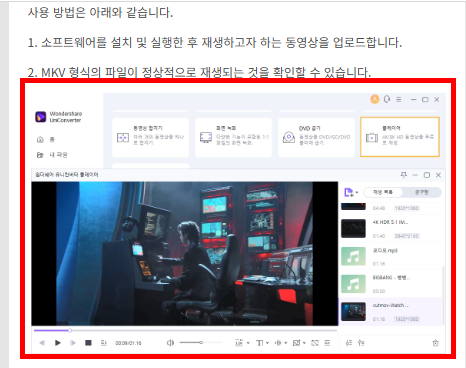The width and height of the screenshot is (466, 368).
Task: Close the player window
Action: (x=438, y=175)
